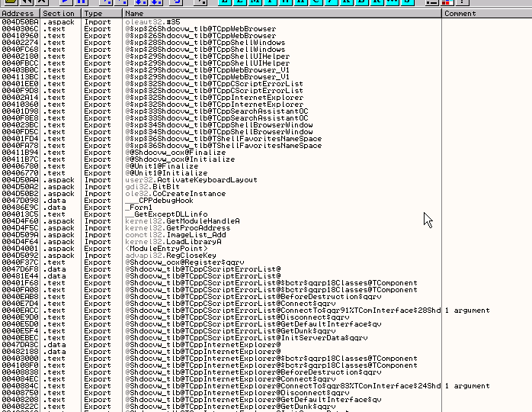Viewport: 532px width, 412px height.
Task: Select the advapi32.RegCloseKey import row
Action: click(x=166, y=256)
